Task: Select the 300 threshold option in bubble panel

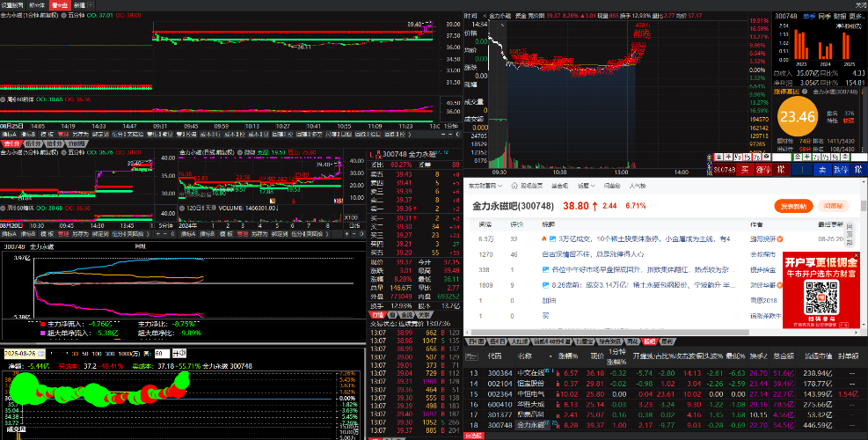Action: point(110,354)
